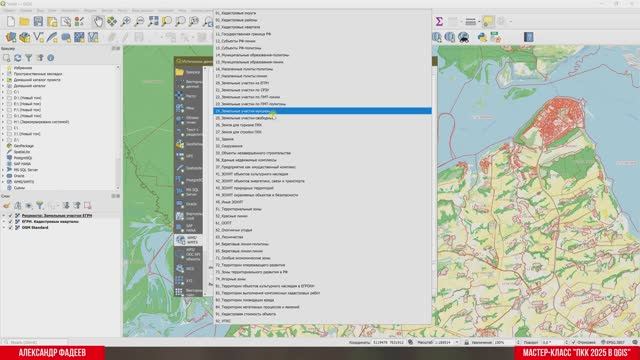Show properties info icon in Browser panel
640x360 pixels.
pyautogui.click(x=51, y=58)
